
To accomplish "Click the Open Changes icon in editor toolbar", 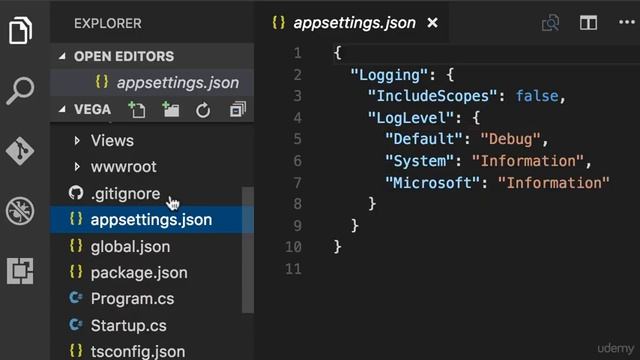I will [550, 23].
